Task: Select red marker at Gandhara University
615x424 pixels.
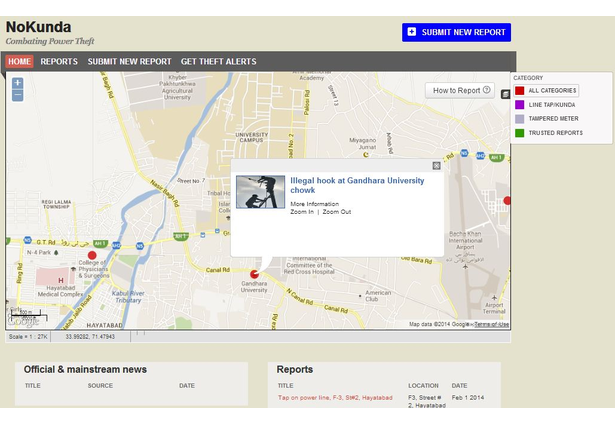Action: tap(254, 274)
